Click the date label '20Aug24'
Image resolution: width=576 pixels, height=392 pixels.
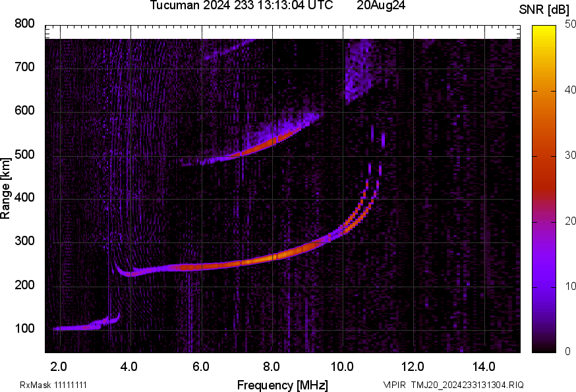pos(381,5)
